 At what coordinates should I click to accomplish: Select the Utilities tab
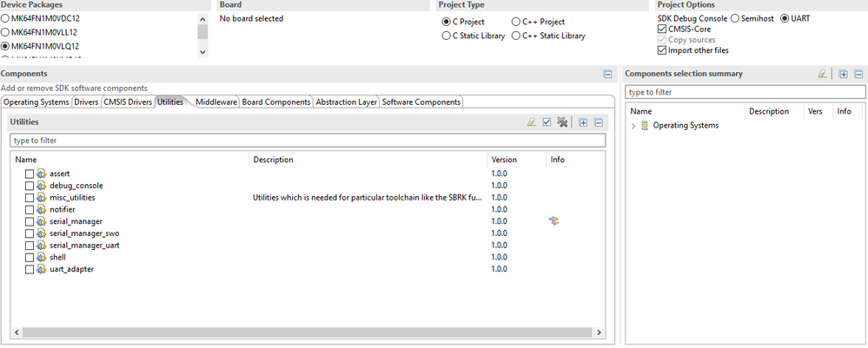(x=170, y=102)
